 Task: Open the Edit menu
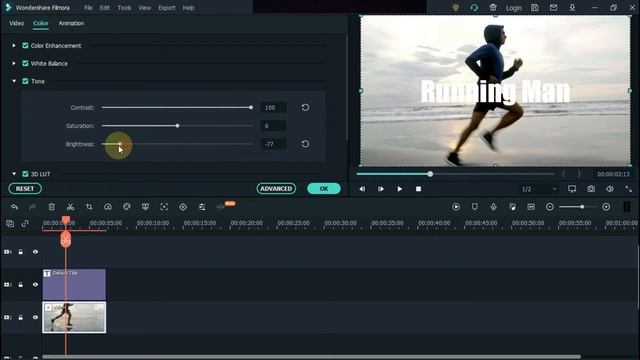pyautogui.click(x=104, y=8)
